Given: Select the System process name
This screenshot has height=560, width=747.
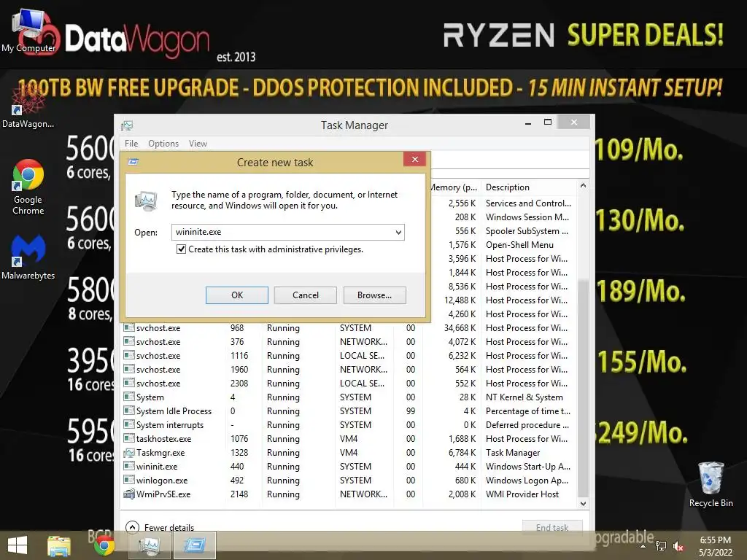Looking at the screenshot, I should tap(150, 397).
